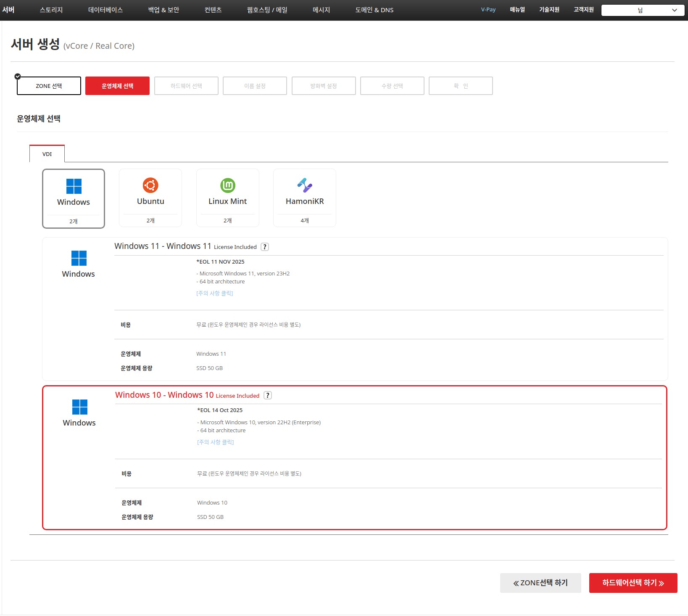The image size is (688, 616).
Task: Click the Windows 11 - Windows 11 title
Action: (x=163, y=246)
